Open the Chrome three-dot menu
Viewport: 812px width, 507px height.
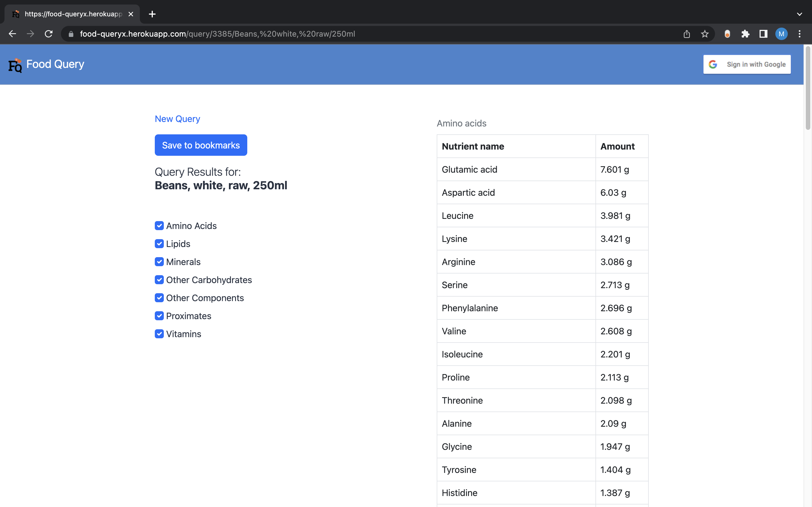(x=800, y=34)
